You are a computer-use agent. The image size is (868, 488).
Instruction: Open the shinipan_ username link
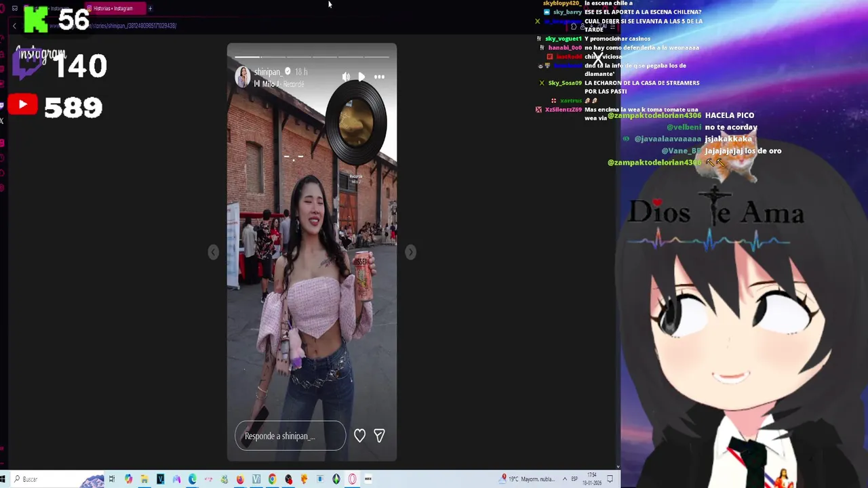[267, 72]
